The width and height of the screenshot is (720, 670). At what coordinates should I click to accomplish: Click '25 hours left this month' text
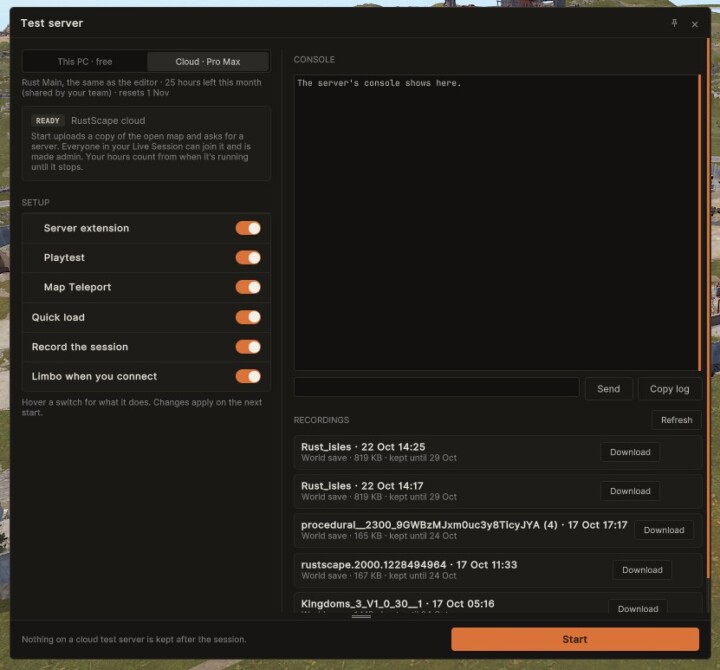213,83
